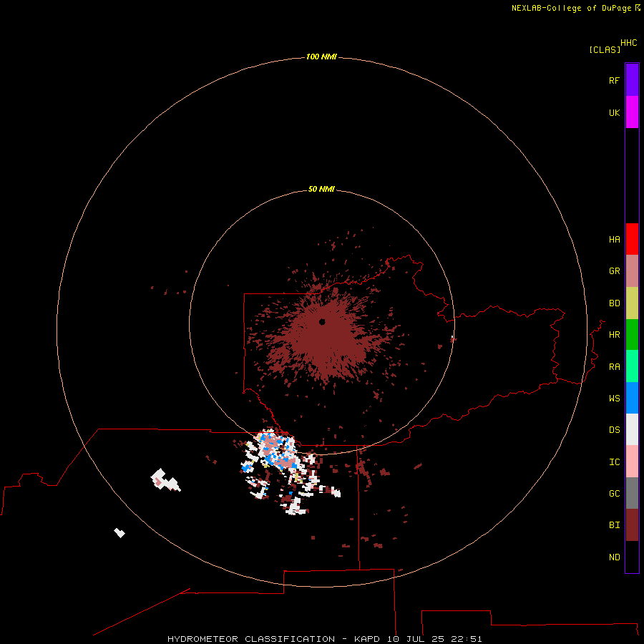644x644 pixels.
Task: Click the BD legend label
Action: 614,303
